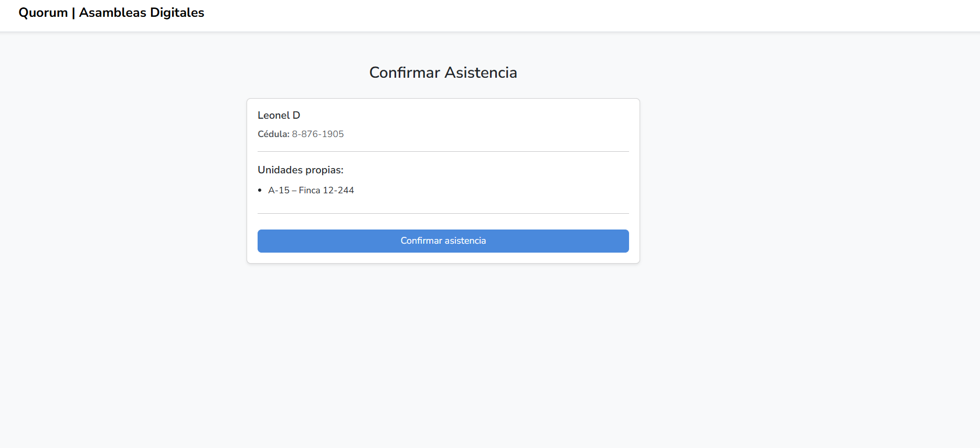Image resolution: width=980 pixels, height=448 pixels.
Task: Click the Finca 12-244 text
Action: click(x=326, y=190)
